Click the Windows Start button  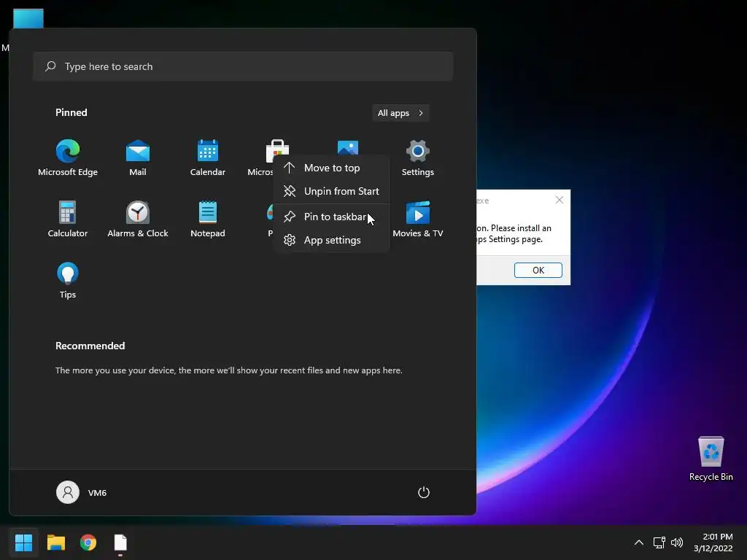coord(23,542)
